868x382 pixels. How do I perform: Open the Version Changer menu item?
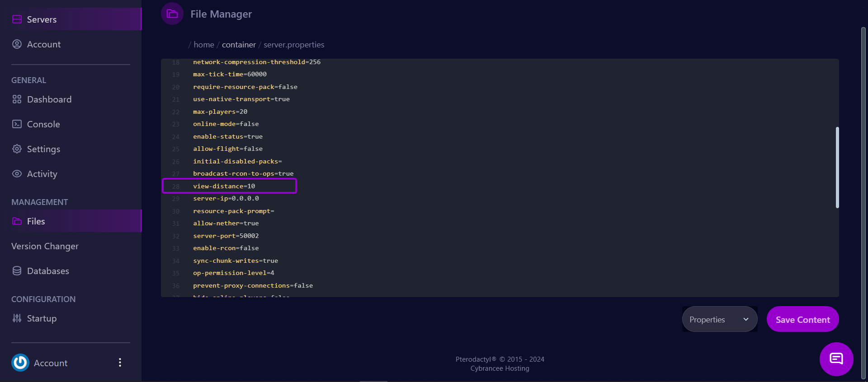pyautogui.click(x=45, y=246)
